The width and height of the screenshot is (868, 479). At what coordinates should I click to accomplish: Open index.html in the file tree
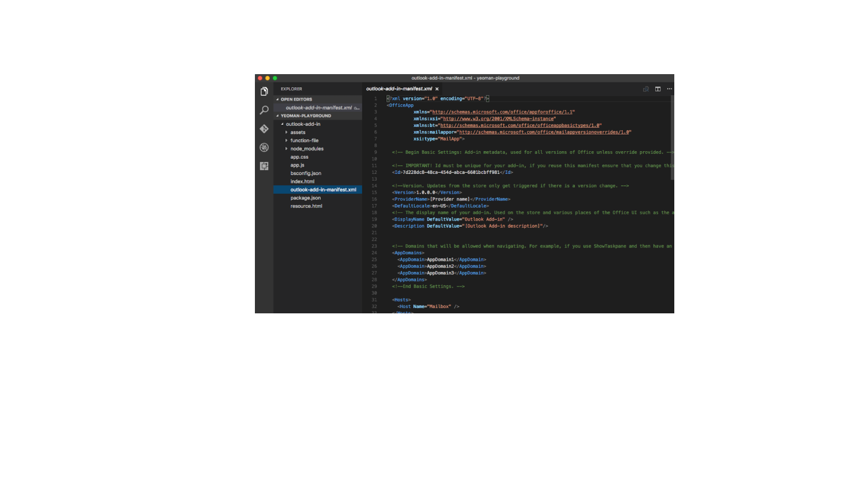[x=303, y=181]
